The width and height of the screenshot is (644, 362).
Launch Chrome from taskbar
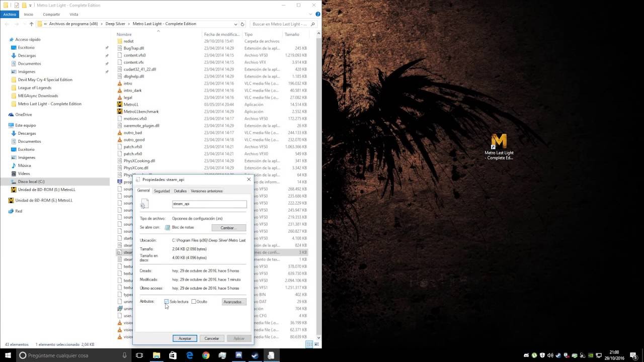(206, 355)
